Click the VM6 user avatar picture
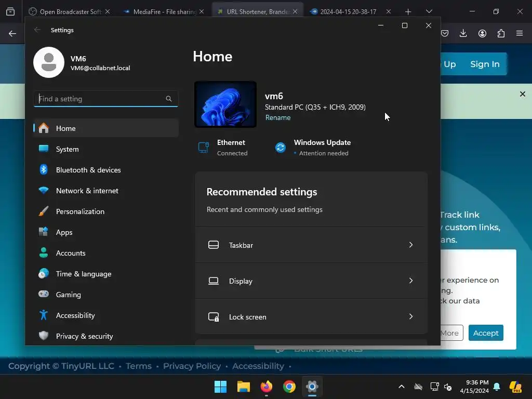Screen dimensions: 532x399 49,62
